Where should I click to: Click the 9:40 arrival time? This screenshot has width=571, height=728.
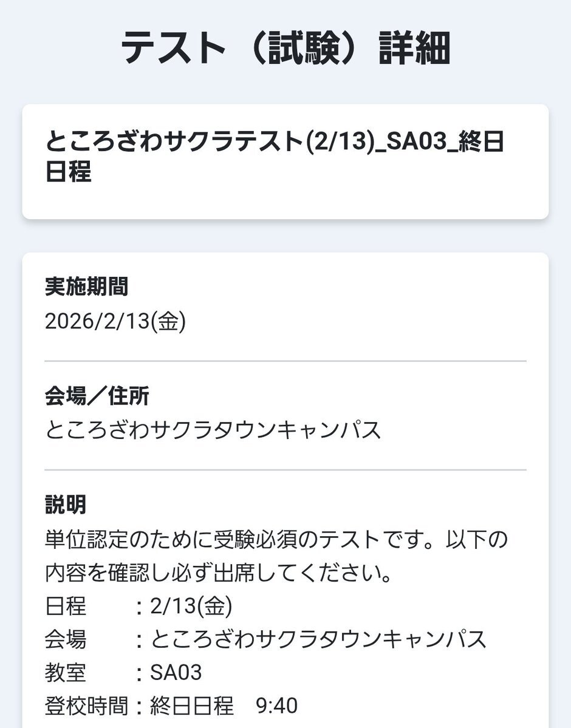pyautogui.click(x=277, y=706)
